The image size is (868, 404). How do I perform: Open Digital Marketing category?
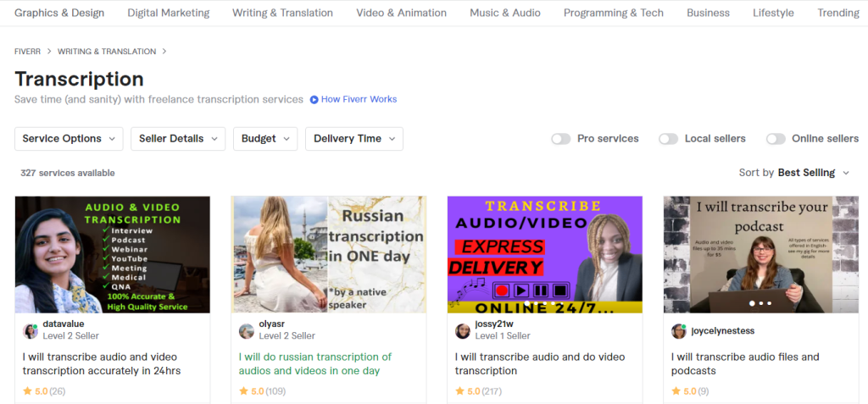[169, 13]
